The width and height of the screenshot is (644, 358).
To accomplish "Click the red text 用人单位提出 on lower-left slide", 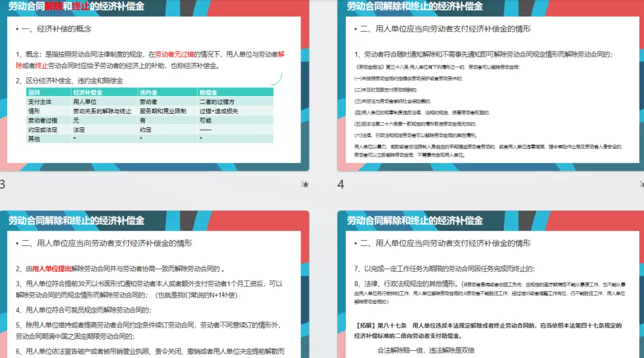I will (52, 269).
